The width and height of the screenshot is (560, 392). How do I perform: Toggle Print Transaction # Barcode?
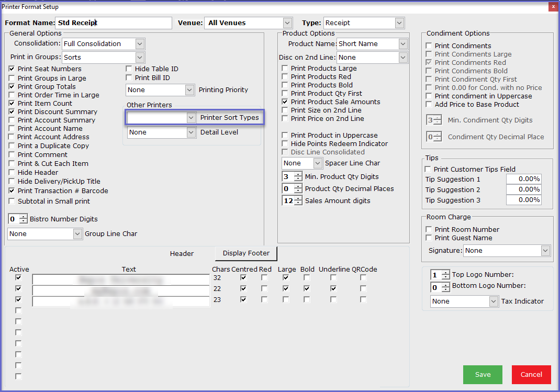[12, 191]
